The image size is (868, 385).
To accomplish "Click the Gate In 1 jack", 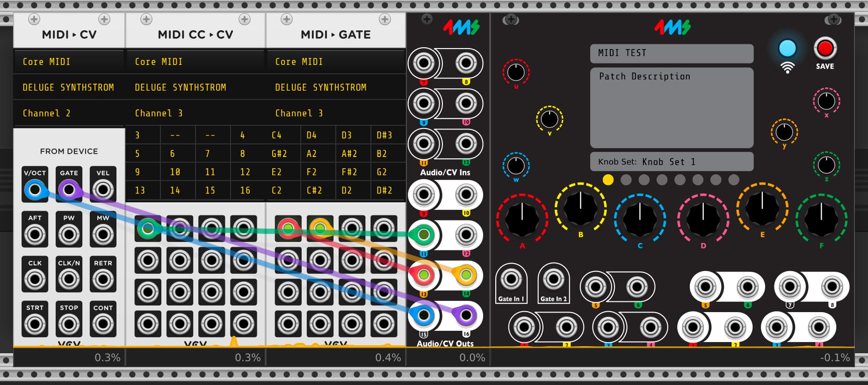I will click(511, 280).
